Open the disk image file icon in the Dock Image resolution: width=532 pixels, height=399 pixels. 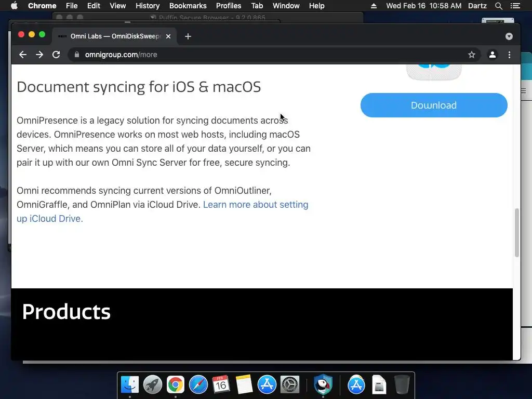(379, 385)
